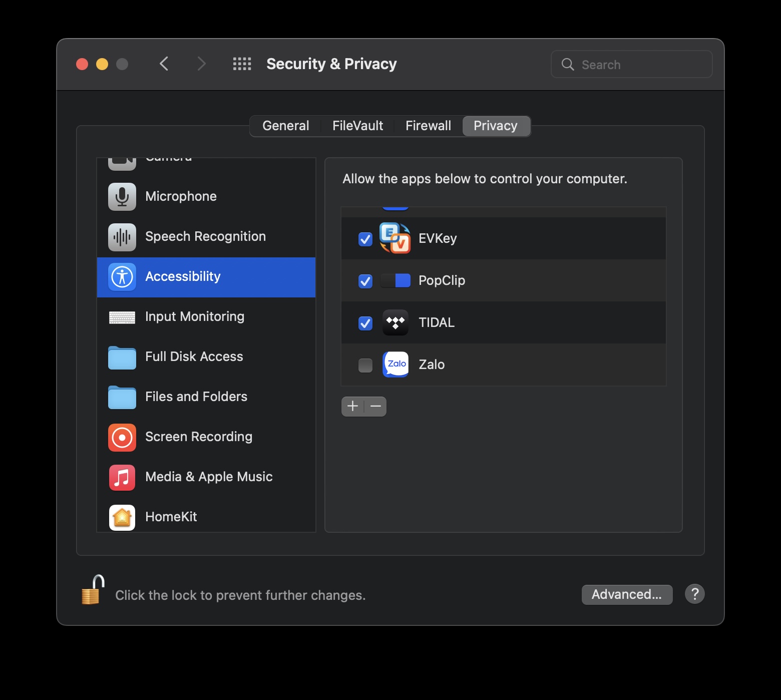Click the TIDAL app icon
The width and height of the screenshot is (781, 700).
(x=396, y=322)
